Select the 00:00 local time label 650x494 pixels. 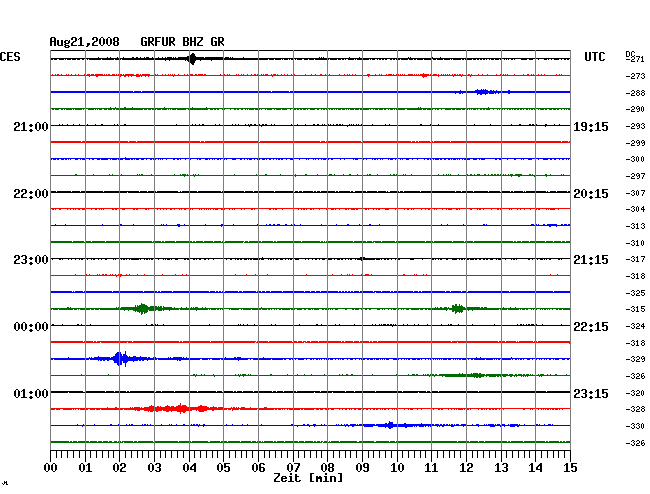(x=31, y=327)
